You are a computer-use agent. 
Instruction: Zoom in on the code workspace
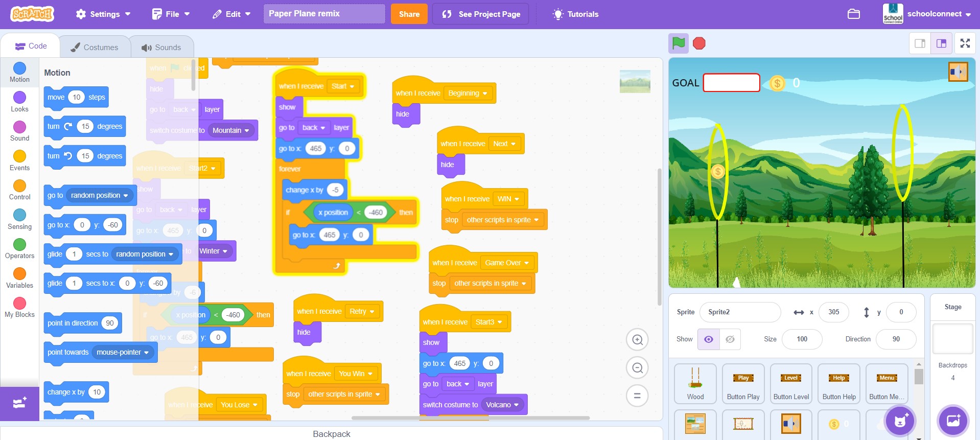637,340
